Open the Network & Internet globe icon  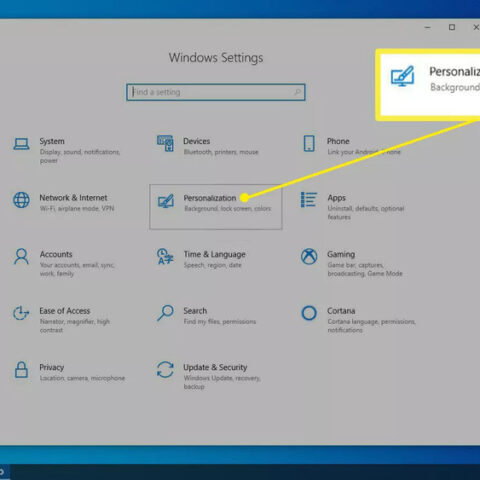pos(21,200)
